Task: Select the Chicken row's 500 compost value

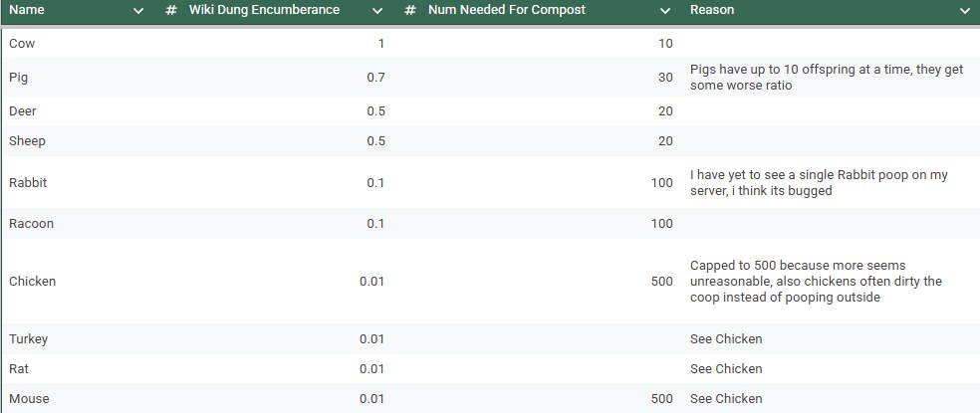Action: click(x=662, y=282)
